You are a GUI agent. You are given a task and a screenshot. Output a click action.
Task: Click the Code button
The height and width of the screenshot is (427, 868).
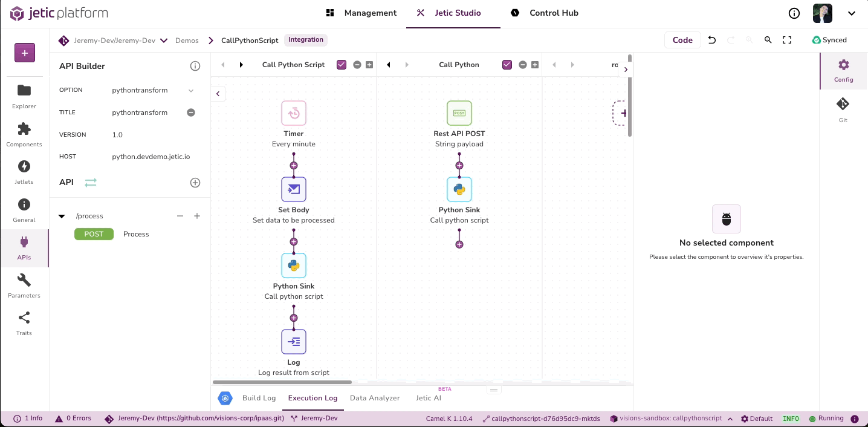tap(682, 40)
